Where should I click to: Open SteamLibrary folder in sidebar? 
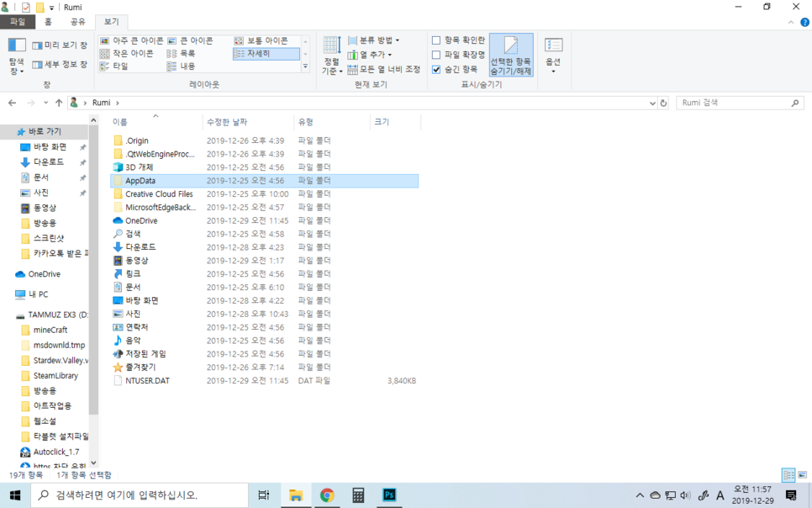coord(56,376)
